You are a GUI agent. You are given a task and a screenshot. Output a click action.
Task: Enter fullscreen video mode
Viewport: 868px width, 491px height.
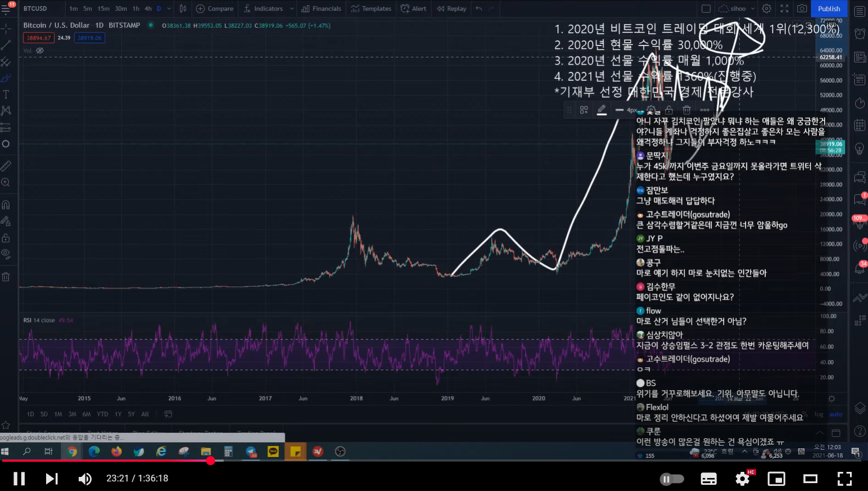844,479
